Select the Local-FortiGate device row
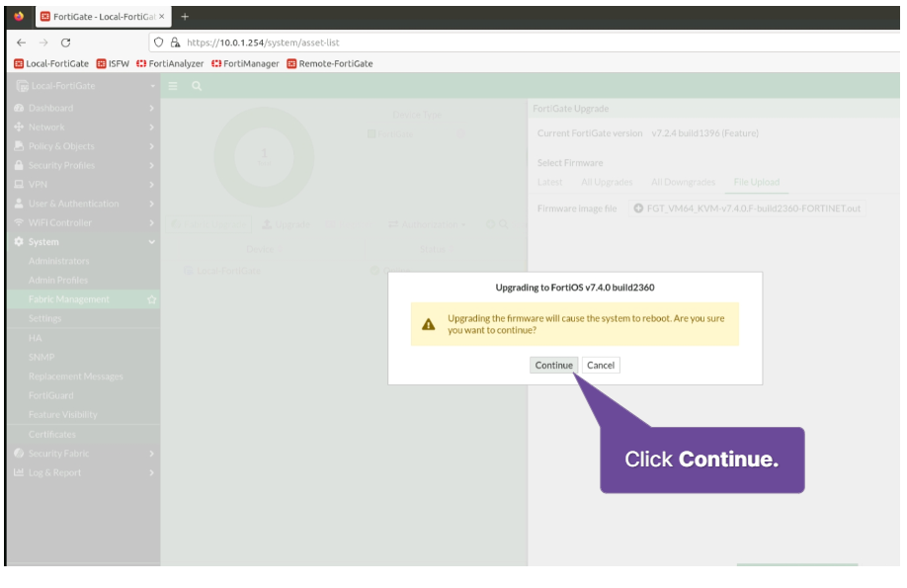This screenshot has height=588, width=907. (345, 271)
